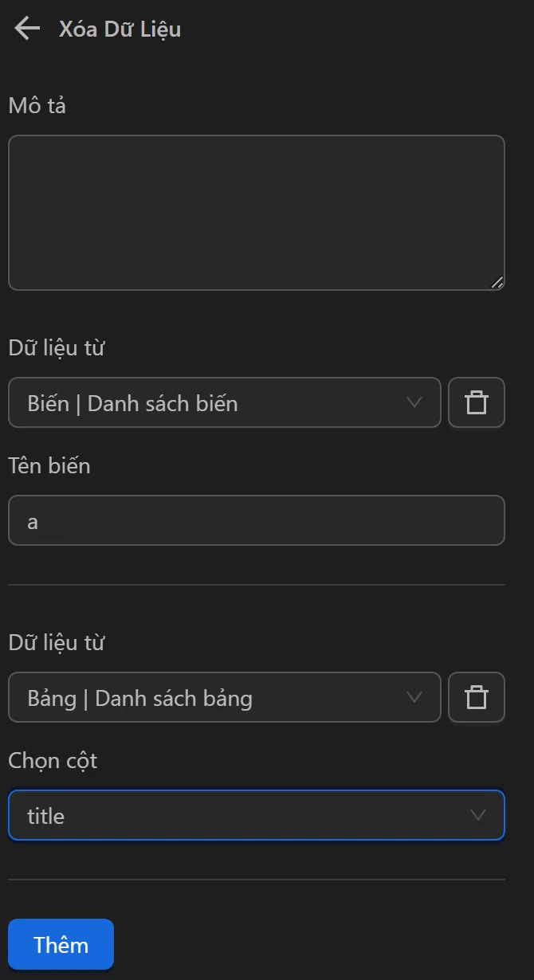
Task: Open the Chọn cột dropdown showing 'title'
Action: [x=257, y=814]
